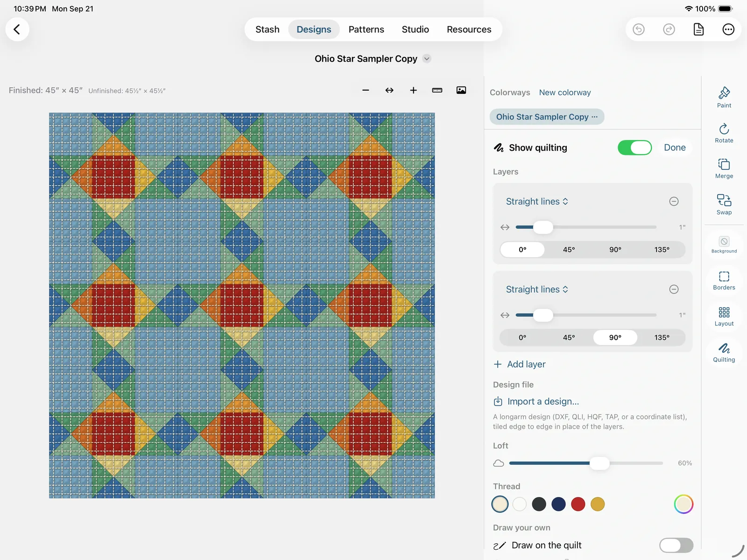Remove the second Straight lines layer
The image size is (747, 560).
point(674,289)
